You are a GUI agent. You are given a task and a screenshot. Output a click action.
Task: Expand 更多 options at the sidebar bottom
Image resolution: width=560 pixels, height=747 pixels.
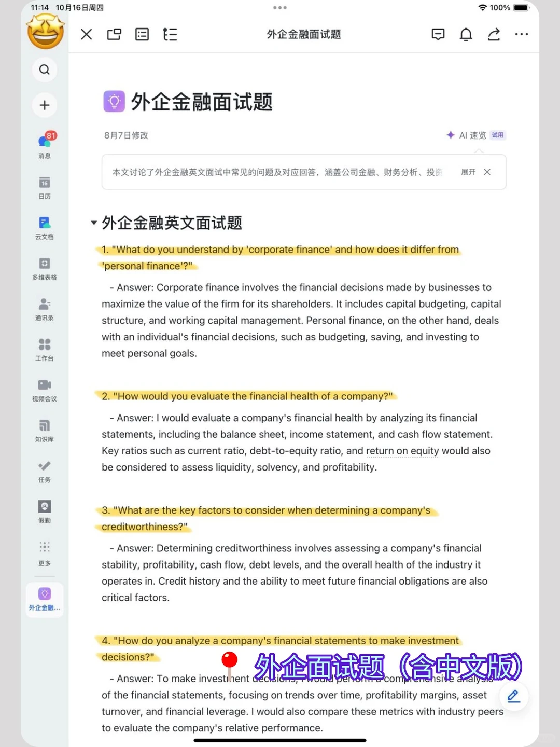[45, 551]
